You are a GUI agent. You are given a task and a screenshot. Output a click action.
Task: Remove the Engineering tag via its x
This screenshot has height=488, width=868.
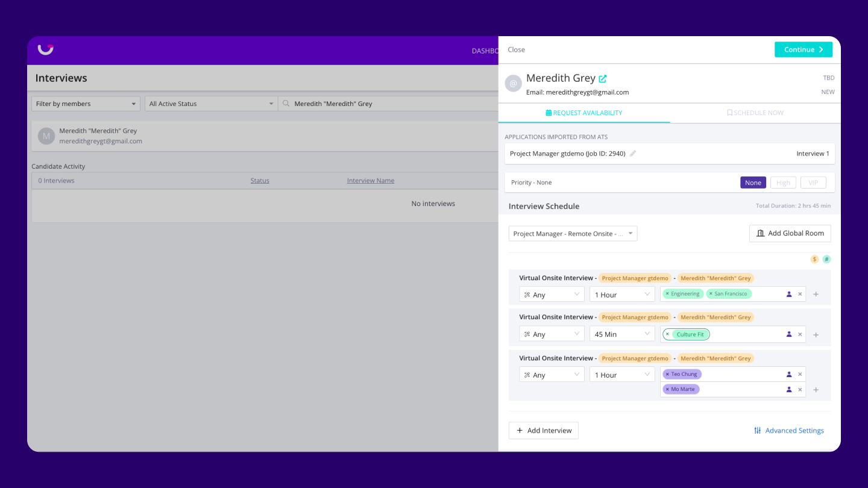(667, 294)
